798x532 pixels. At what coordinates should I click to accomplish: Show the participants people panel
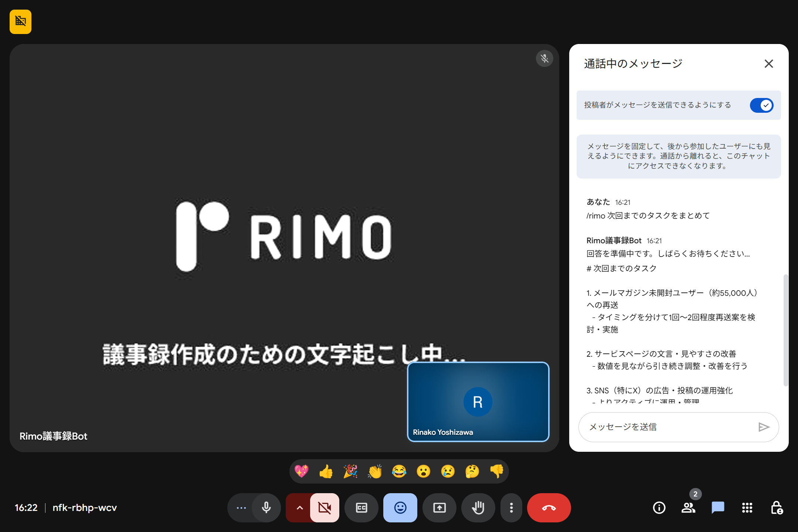coord(688,508)
